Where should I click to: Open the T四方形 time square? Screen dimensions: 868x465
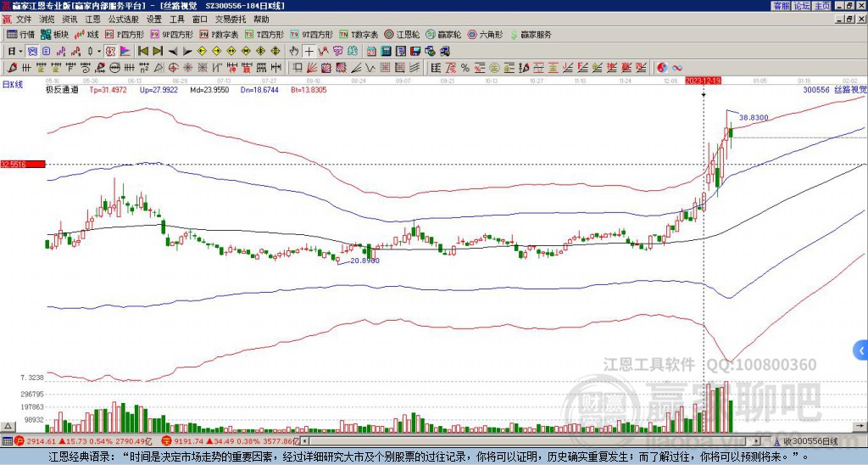click(264, 34)
